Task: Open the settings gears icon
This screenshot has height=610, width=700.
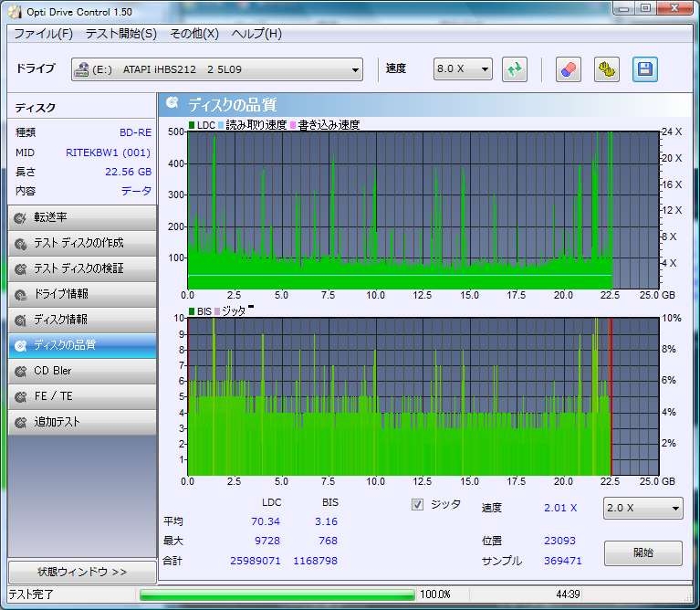Action: (x=606, y=69)
